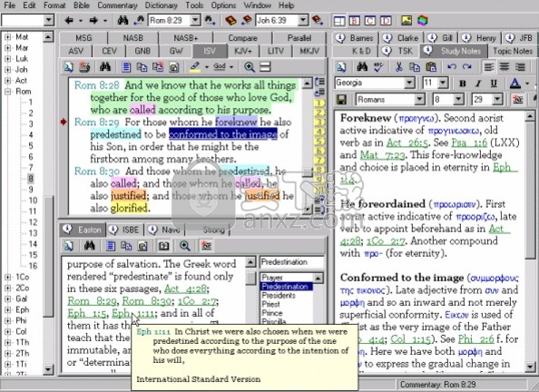
Task: Click binoculars search in dictionary toolbar
Action: [89, 246]
